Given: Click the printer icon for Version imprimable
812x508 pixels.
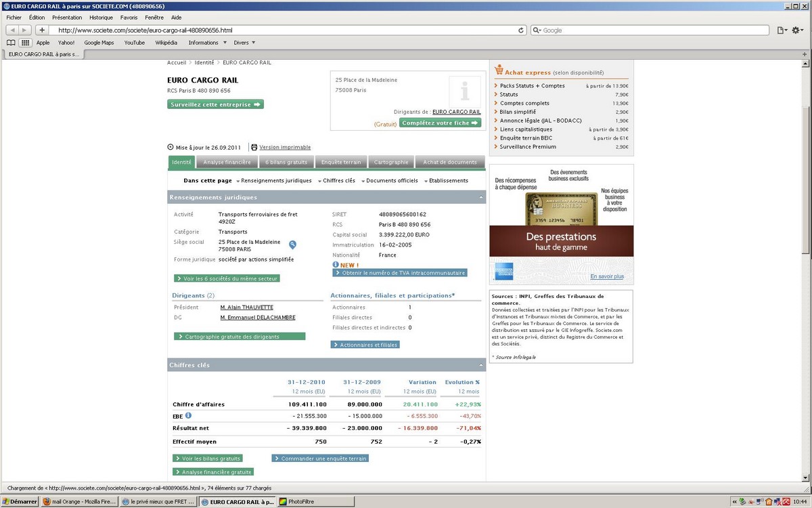Looking at the screenshot, I should [x=254, y=147].
